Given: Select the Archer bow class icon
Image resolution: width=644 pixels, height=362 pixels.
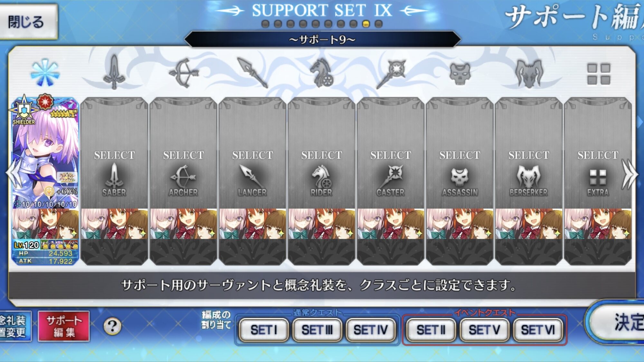Looking at the screenshot, I should (x=183, y=73).
